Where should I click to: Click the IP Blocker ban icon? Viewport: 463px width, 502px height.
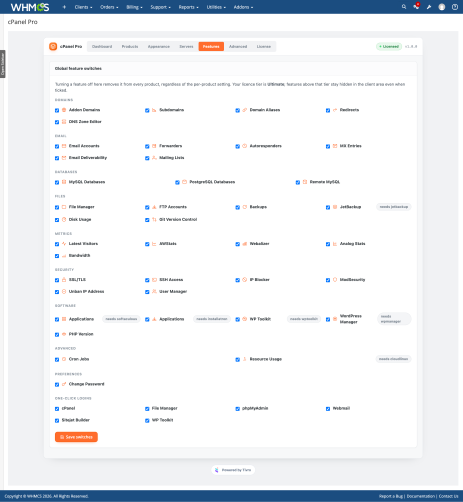coord(245,280)
